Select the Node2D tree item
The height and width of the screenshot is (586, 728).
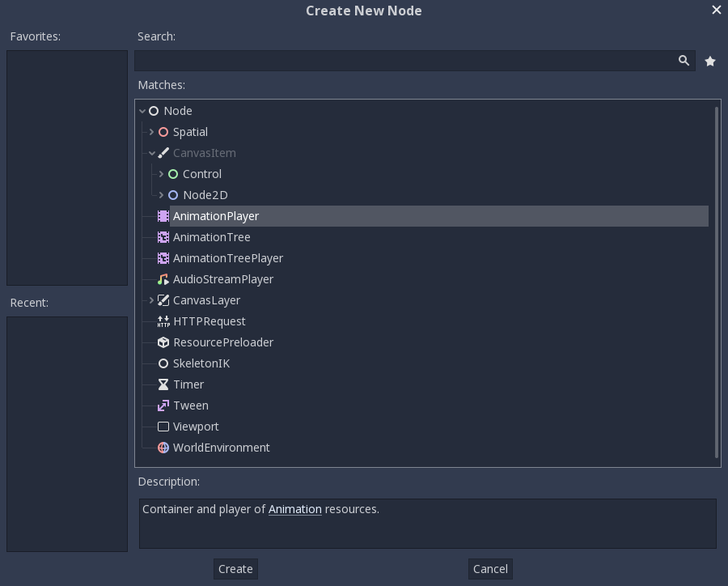pos(205,194)
